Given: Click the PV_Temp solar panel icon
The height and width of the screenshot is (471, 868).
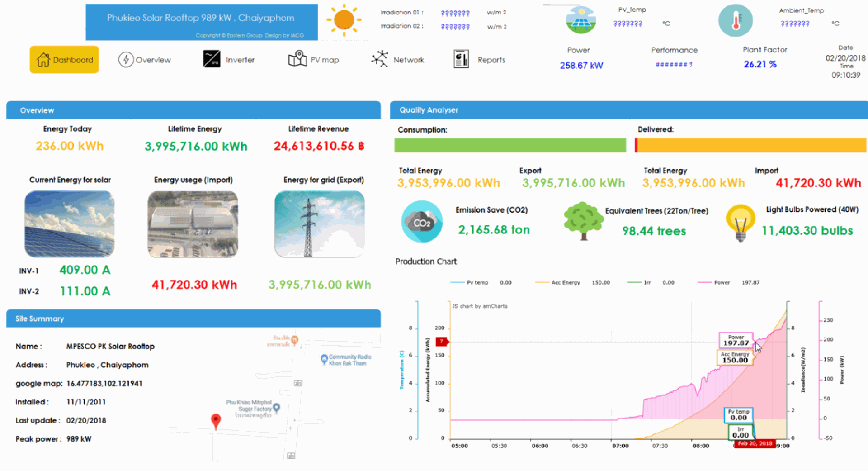Looking at the screenshot, I should pos(580,20).
